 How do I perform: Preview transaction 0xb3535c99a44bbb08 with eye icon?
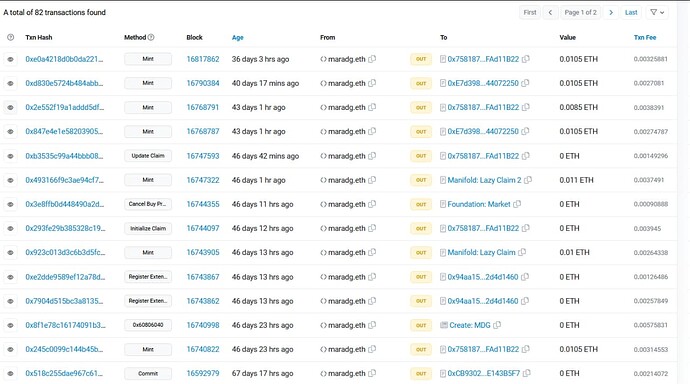click(x=11, y=156)
